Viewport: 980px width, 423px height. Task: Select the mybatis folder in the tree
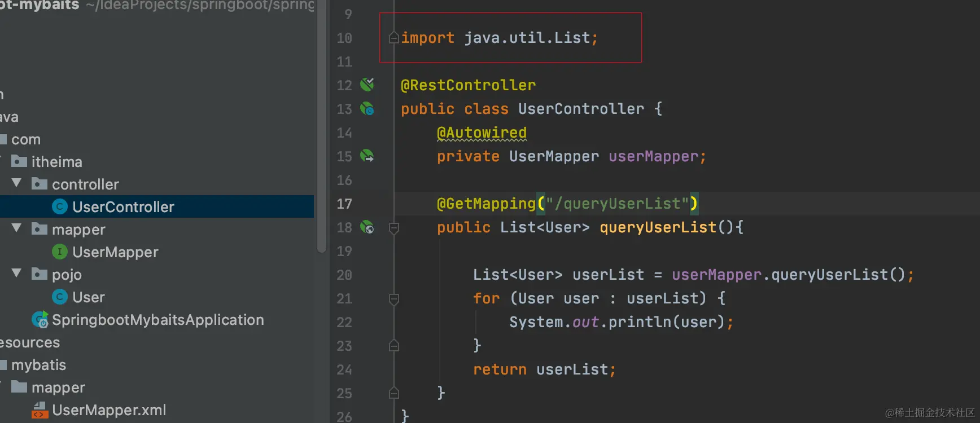click(38, 365)
